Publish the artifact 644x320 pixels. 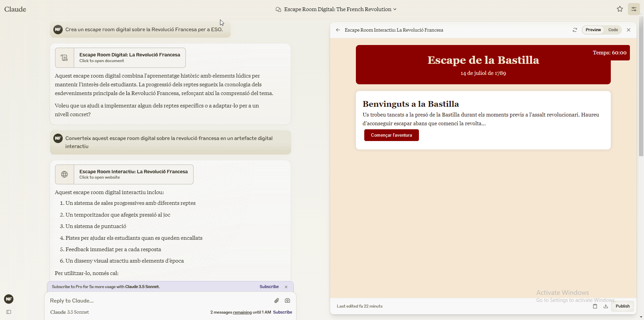click(622, 306)
